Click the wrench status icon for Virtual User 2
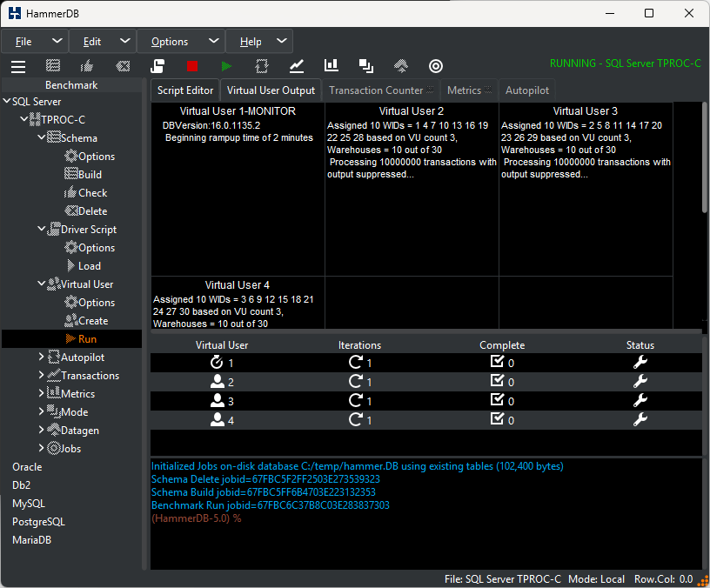The width and height of the screenshot is (710, 588). 640,382
